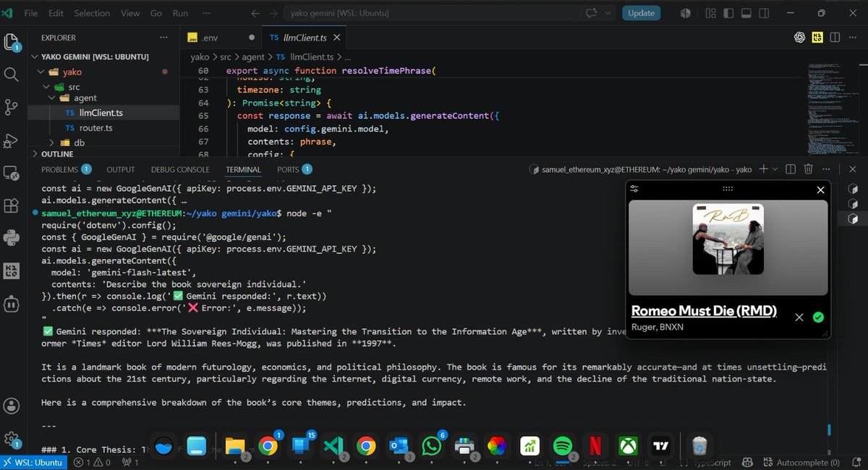Image resolution: width=868 pixels, height=470 pixels.
Task: Toggle the primary side bar
Action: (x=728, y=13)
